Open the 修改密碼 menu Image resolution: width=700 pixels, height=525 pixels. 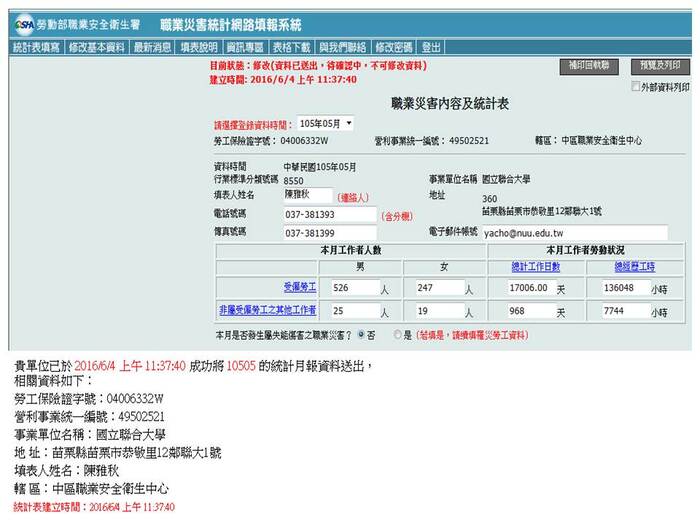393,47
